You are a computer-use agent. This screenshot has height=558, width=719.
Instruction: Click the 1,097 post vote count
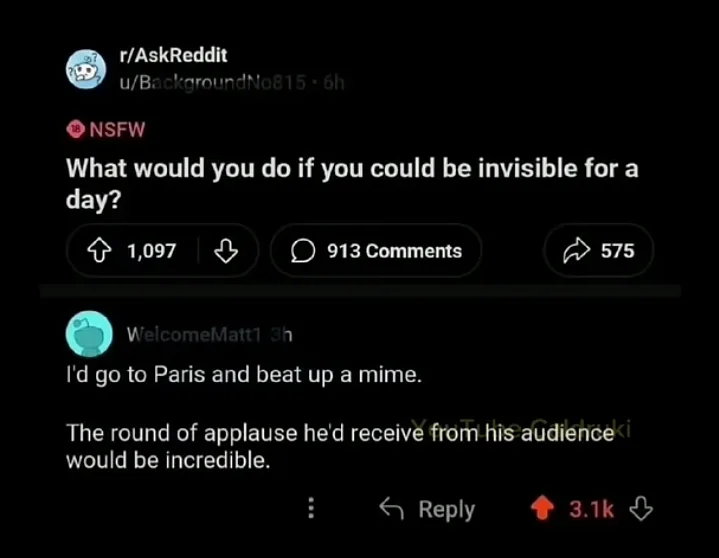[151, 251]
